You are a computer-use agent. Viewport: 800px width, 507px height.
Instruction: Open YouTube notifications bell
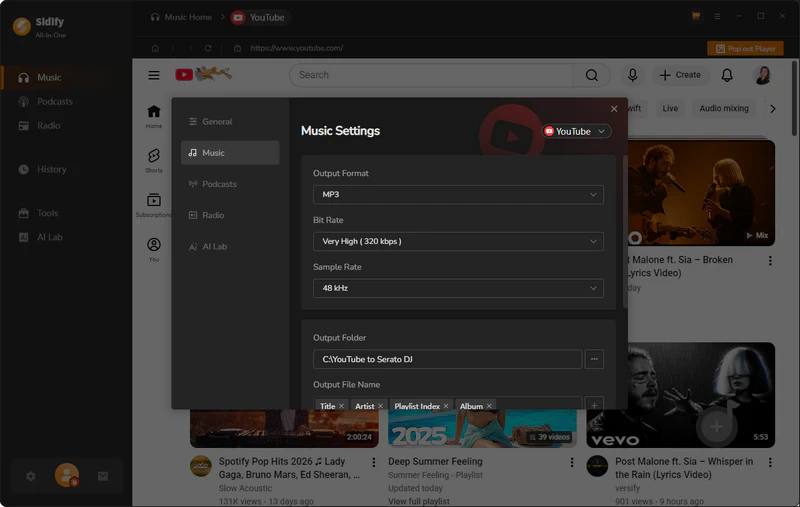[727, 75]
